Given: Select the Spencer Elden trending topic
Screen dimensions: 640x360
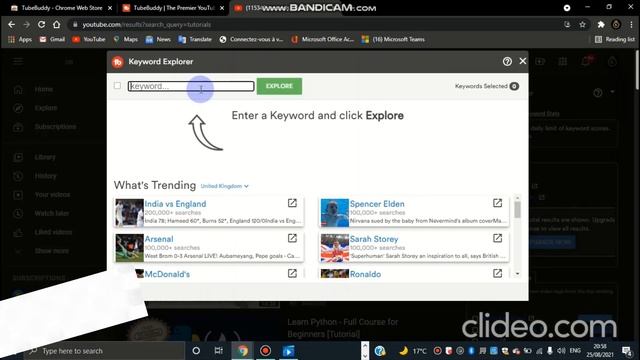Looking at the screenshot, I should coord(377,204).
